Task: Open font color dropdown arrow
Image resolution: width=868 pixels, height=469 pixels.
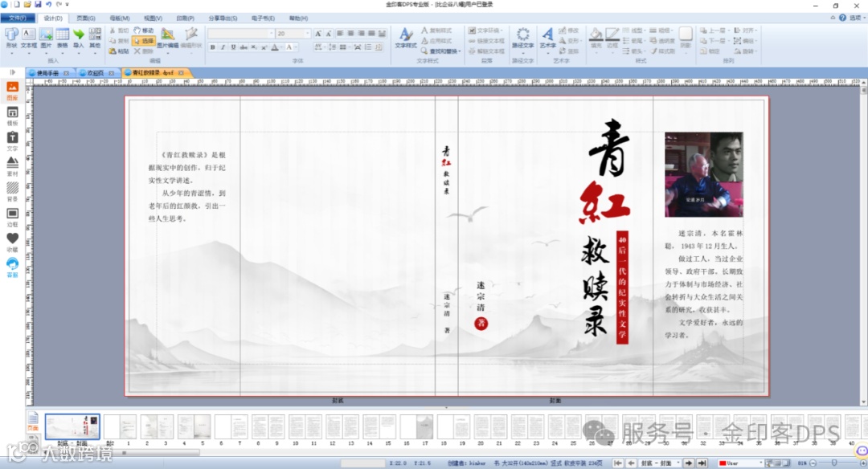Action: 280,47
